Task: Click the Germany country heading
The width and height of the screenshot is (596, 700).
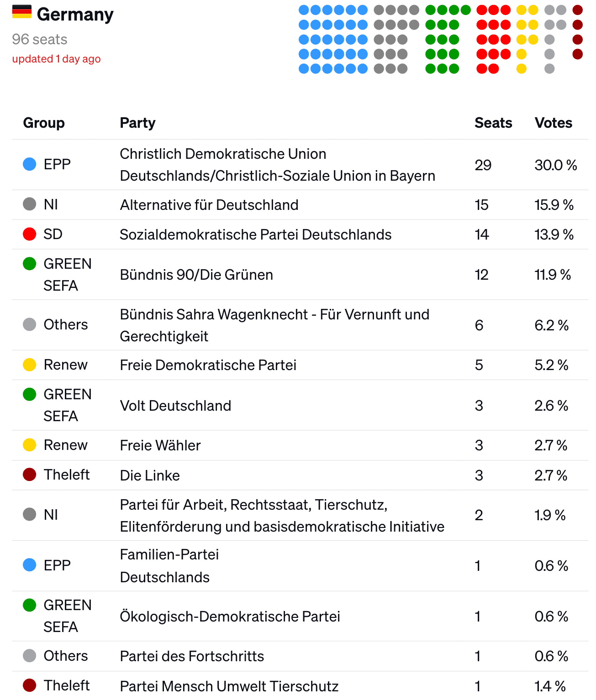Action: click(x=75, y=15)
